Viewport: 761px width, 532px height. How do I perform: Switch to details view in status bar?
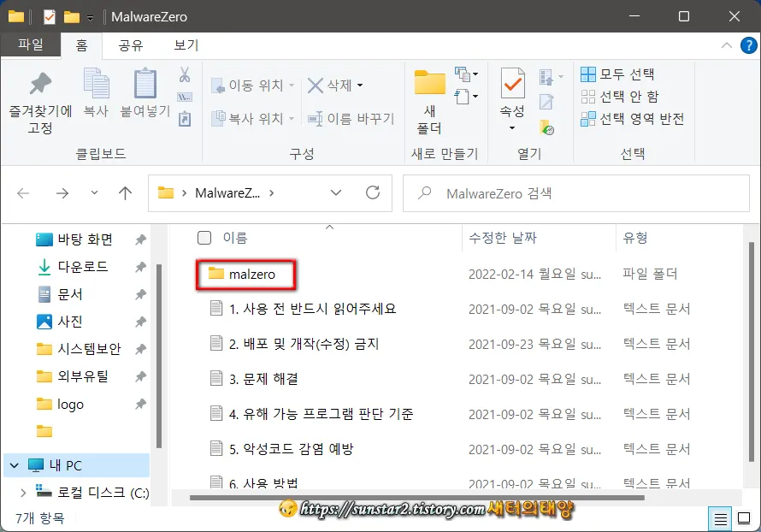[719, 518]
